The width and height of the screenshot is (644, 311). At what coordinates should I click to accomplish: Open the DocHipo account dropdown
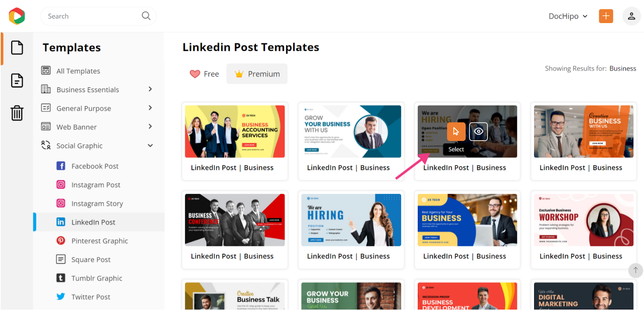tap(568, 16)
